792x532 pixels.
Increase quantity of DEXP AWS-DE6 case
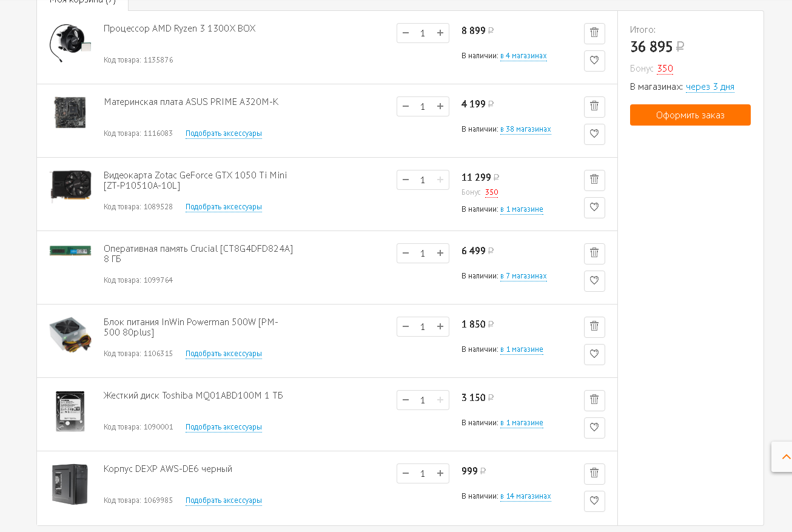[440, 473]
